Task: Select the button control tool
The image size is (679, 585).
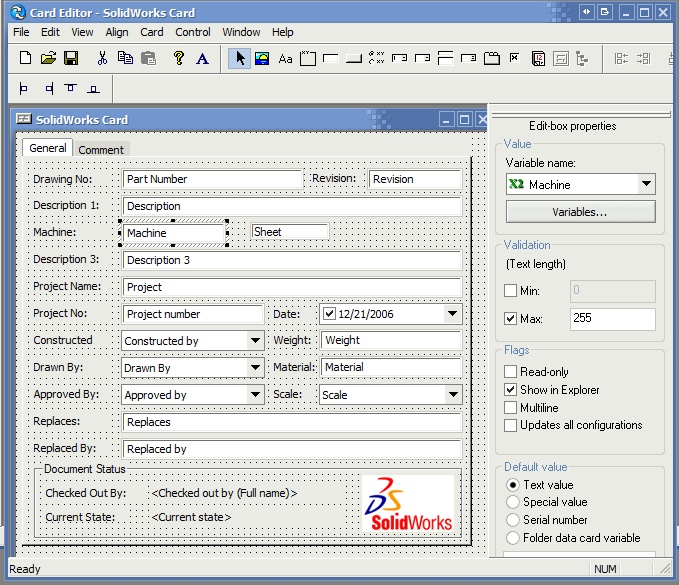Action: (x=354, y=58)
